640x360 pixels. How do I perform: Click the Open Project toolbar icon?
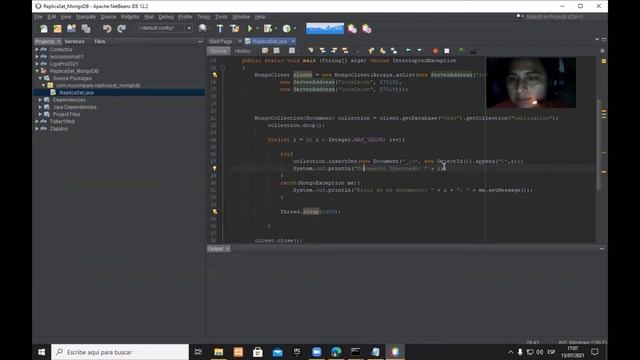(x=71, y=29)
